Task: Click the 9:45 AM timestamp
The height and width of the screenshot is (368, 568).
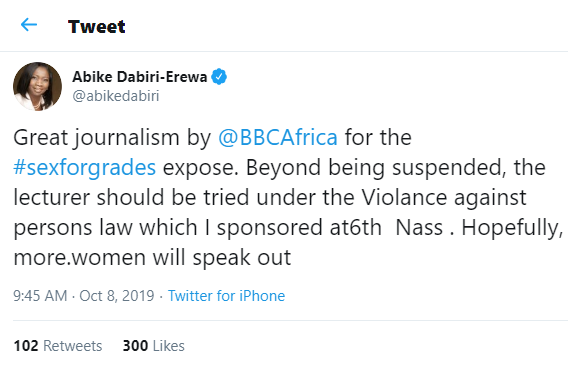Action: (40, 296)
